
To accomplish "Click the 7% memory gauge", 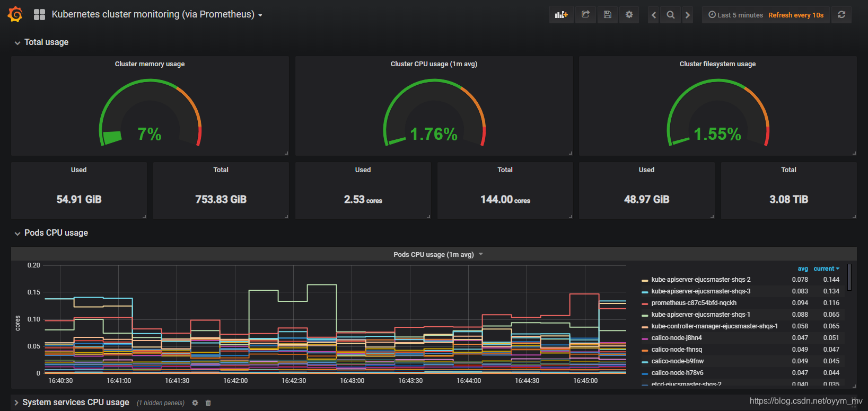I will 150,113.
